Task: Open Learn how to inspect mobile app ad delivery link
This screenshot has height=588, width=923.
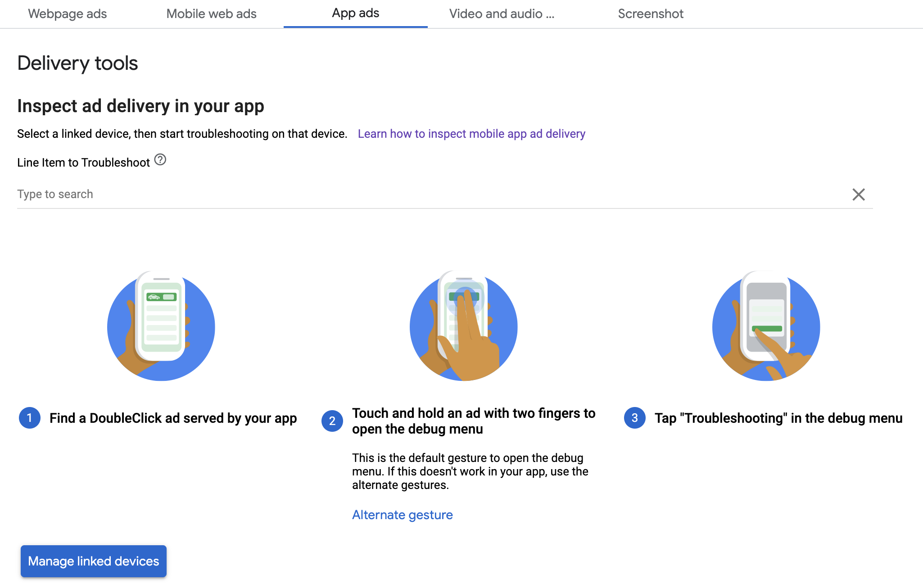Action: (x=471, y=134)
